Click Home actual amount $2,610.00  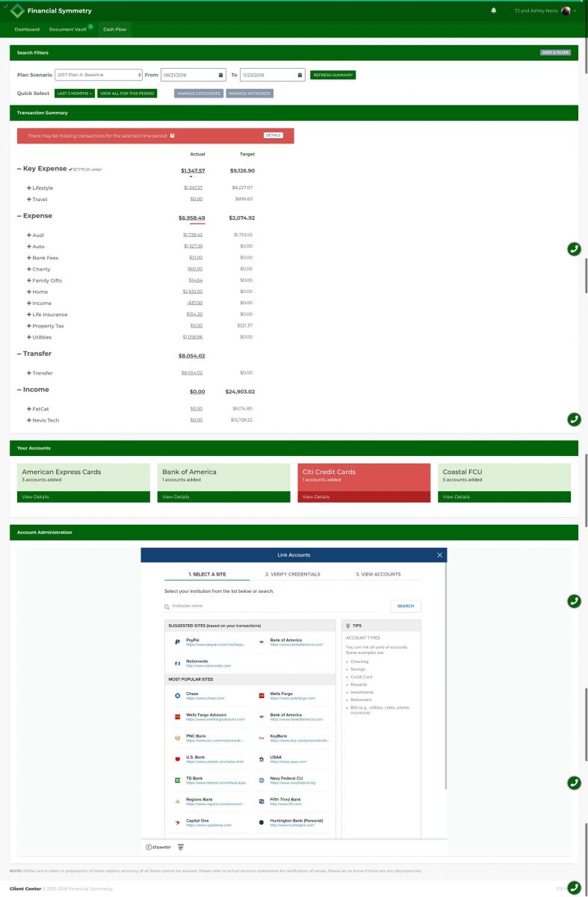[x=193, y=292]
